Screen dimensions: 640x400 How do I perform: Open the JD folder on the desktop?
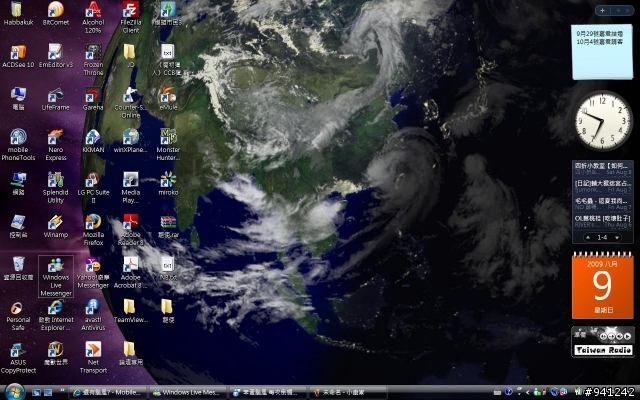tap(130, 56)
